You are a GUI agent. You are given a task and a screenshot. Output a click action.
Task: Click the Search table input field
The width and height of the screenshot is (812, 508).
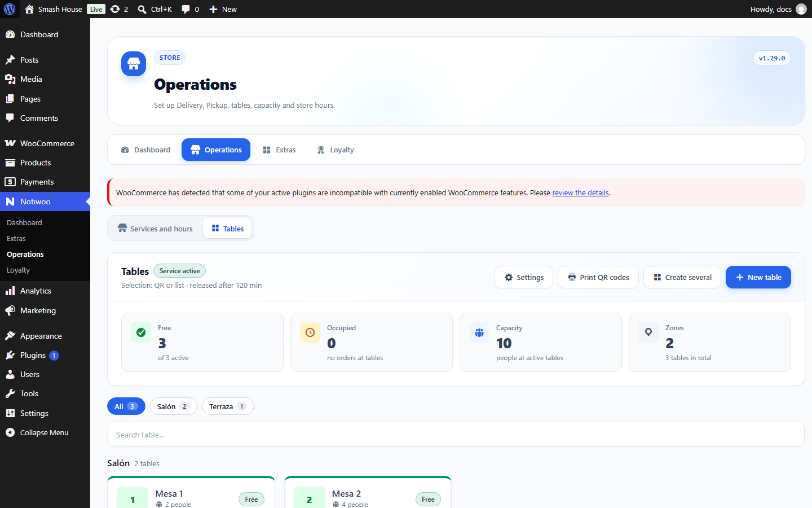click(456, 435)
